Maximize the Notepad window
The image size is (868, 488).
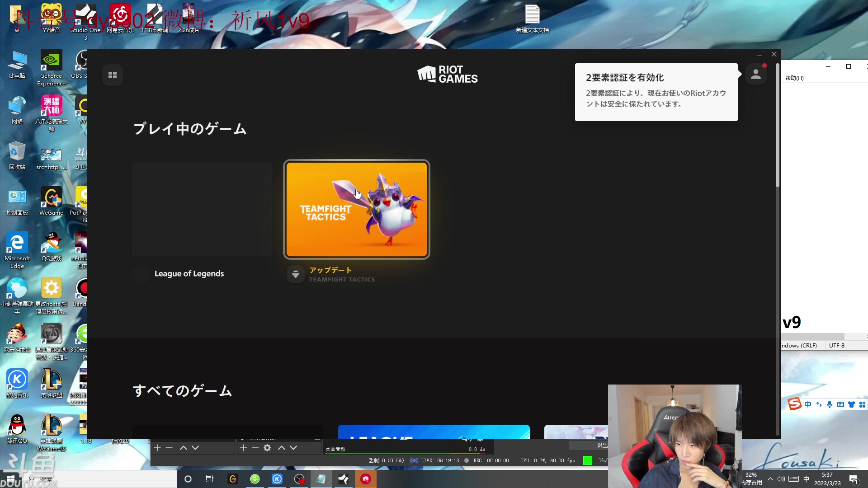pyautogui.click(x=849, y=66)
